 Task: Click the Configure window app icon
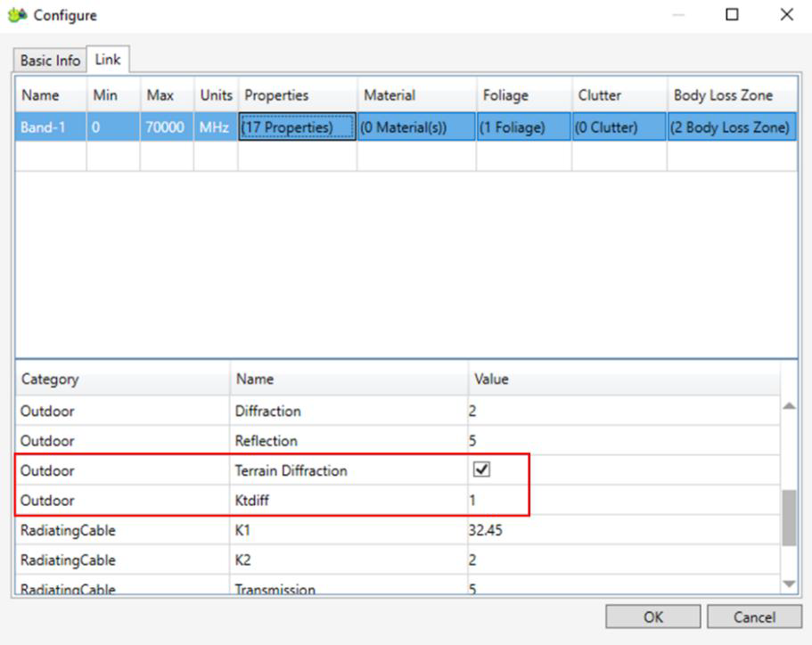click(16, 15)
